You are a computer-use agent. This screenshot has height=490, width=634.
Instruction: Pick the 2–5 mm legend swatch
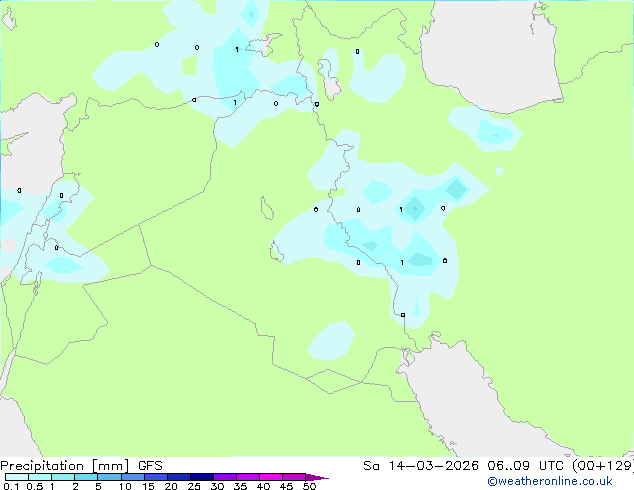86,477
